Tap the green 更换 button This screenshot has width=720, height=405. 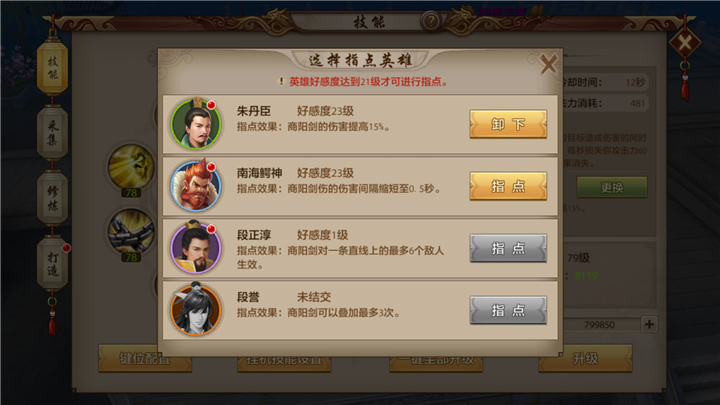[612, 187]
